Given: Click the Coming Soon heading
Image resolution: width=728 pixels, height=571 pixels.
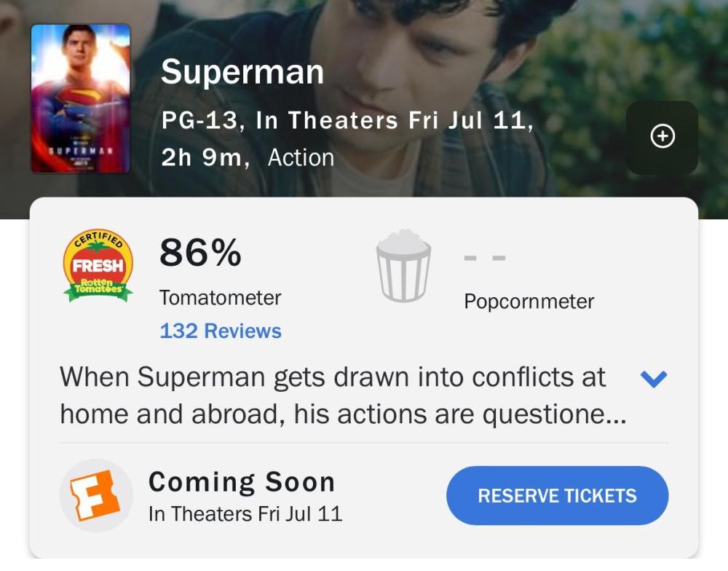Looking at the screenshot, I should click(x=242, y=481).
